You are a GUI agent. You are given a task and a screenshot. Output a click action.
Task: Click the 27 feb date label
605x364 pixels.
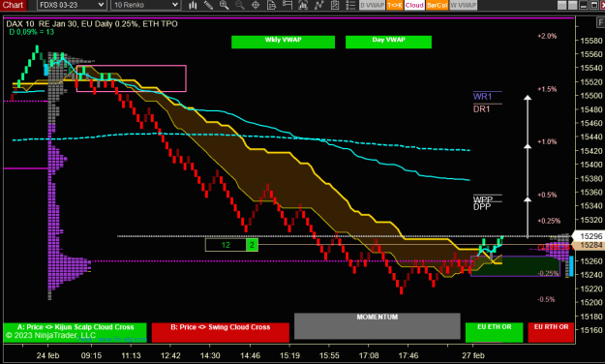473,355
